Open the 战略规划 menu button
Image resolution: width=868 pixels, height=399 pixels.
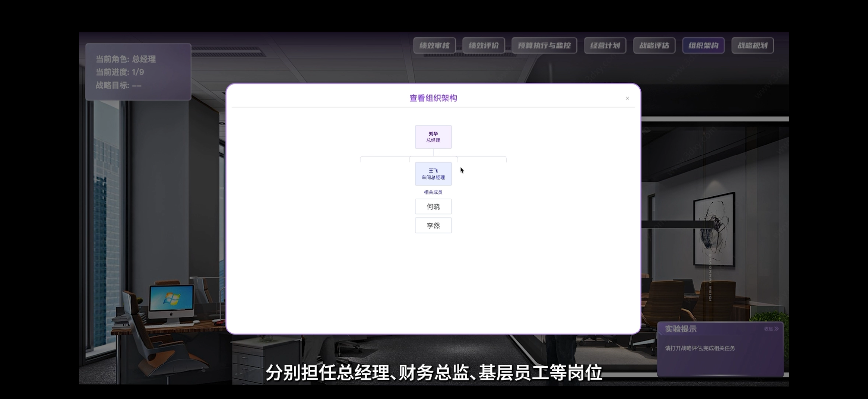[752, 45]
